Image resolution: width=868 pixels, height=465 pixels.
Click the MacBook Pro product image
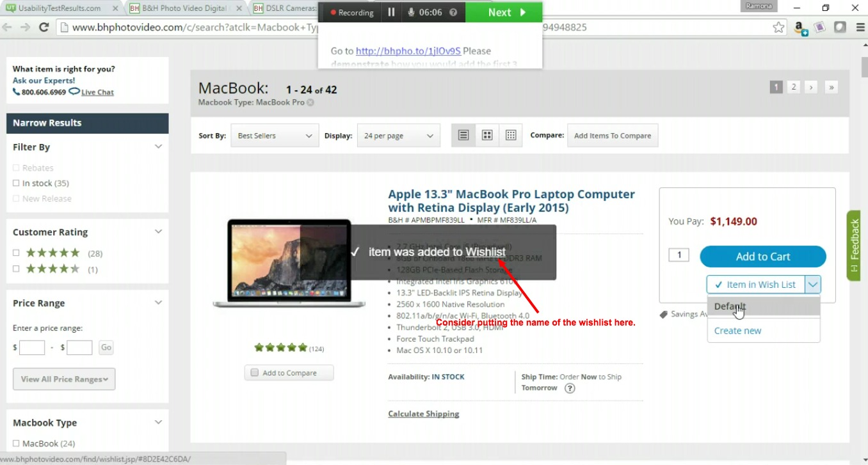(x=289, y=263)
